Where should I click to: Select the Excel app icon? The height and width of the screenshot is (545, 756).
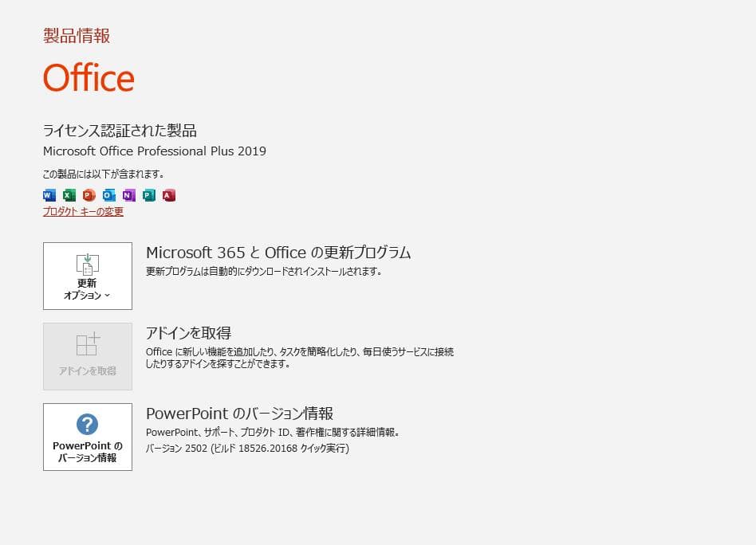pos(69,194)
